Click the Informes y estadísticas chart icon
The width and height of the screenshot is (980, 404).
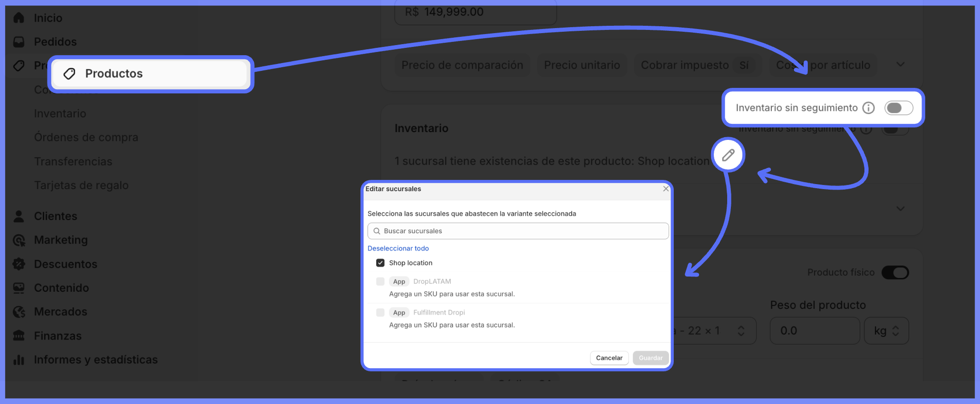point(19,360)
